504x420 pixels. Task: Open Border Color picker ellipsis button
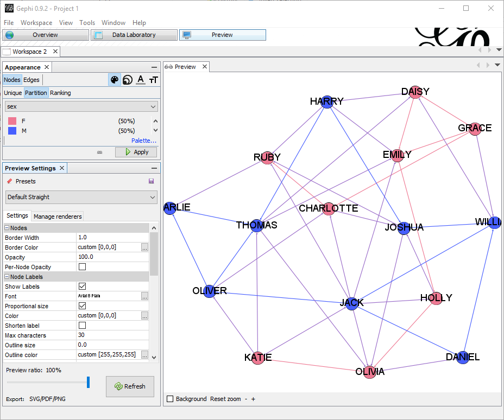pyautogui.click(x=144, y=247)
